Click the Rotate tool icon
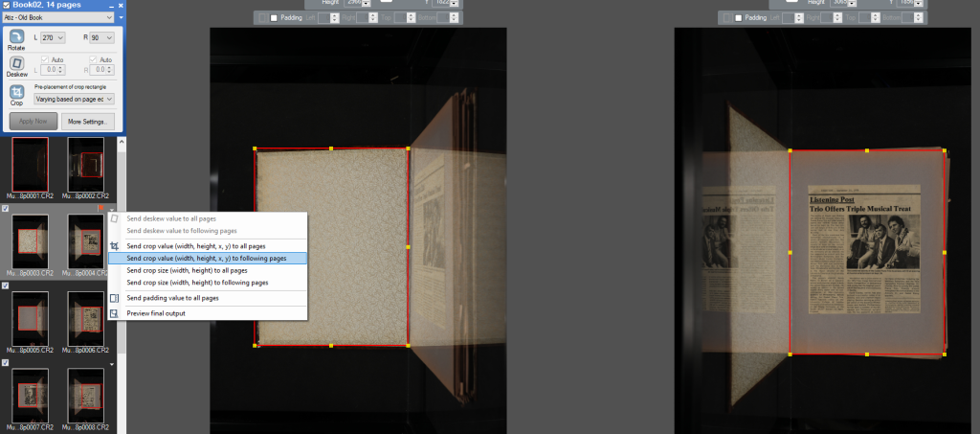This screenshot has width=980, height=434. coord(17,36)
